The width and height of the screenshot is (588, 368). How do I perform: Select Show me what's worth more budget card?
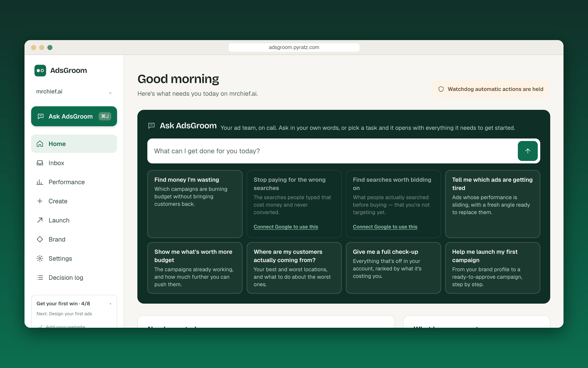point(195,268)
